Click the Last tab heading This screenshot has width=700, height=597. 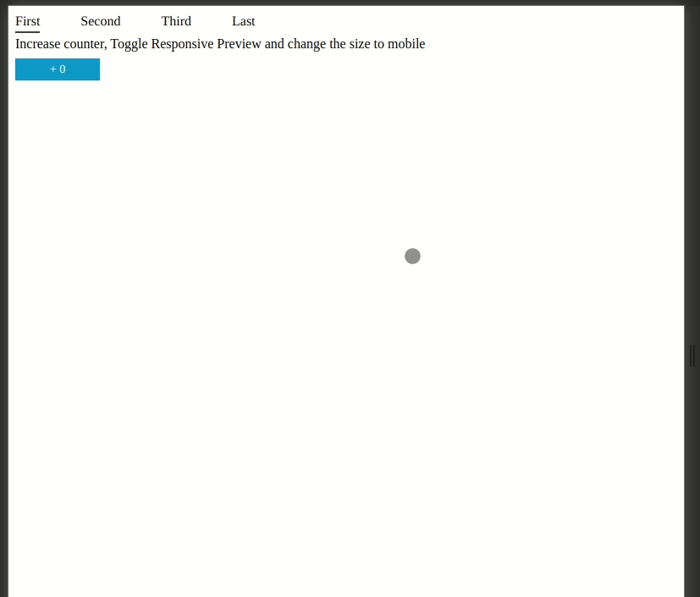(x=243, y=21)
